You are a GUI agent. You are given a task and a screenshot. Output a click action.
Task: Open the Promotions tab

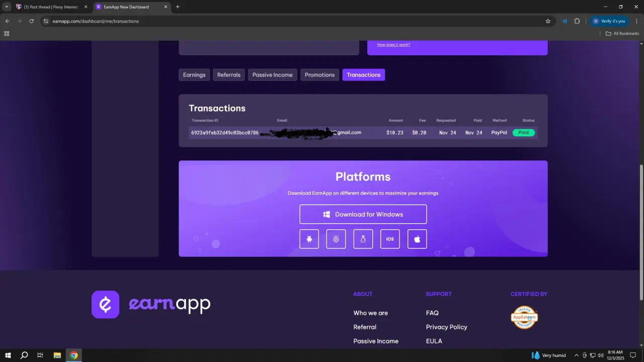[x=319, y=75]
